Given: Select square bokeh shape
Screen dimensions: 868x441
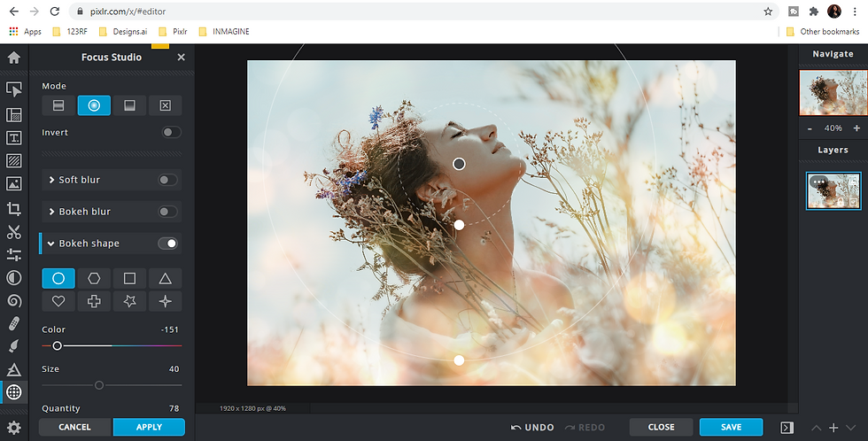Looking at the screenshot, I should click(x=129, y=278).
